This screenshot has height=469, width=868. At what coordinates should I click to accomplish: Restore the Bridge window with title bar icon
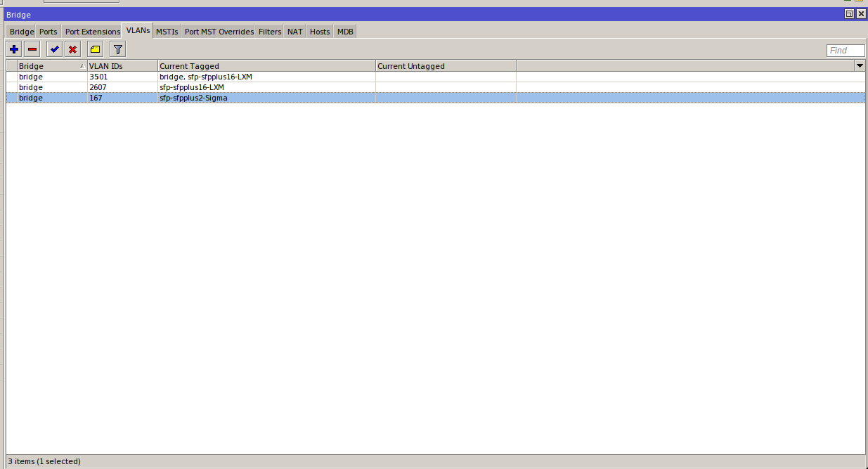tap(849, 14)
